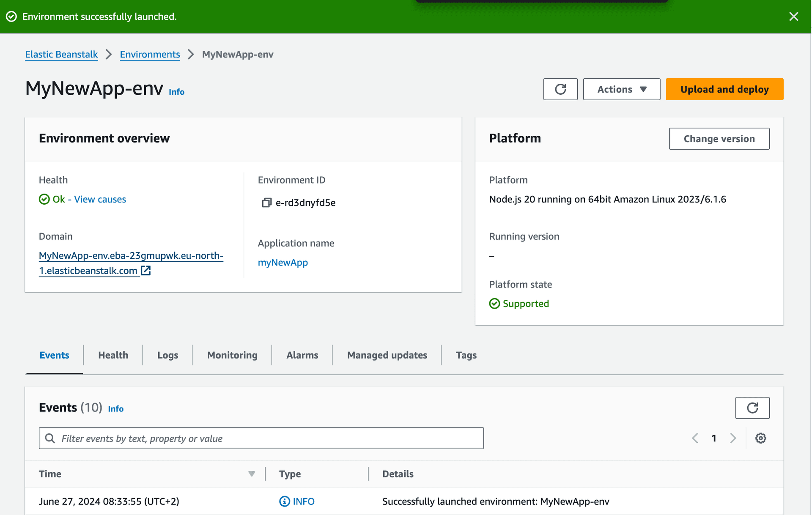Go to next page of events
Viewport: 812px width, 515px height.
tap(733, 438)
